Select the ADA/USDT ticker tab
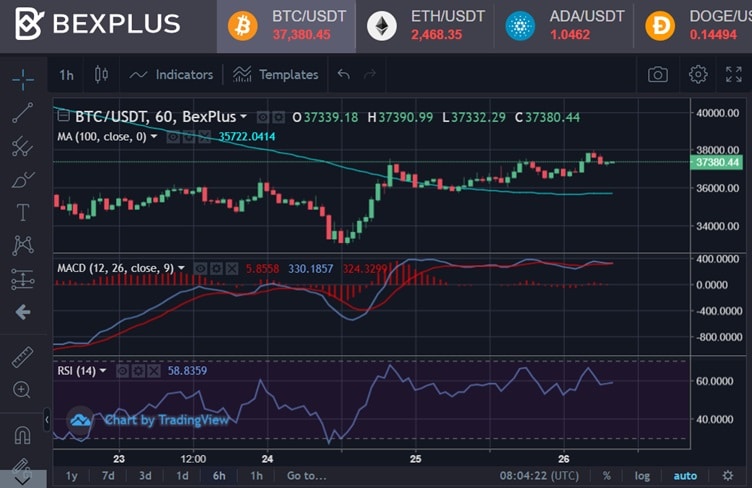The width and height of the screenshot is (752, 488). (564, 26)
